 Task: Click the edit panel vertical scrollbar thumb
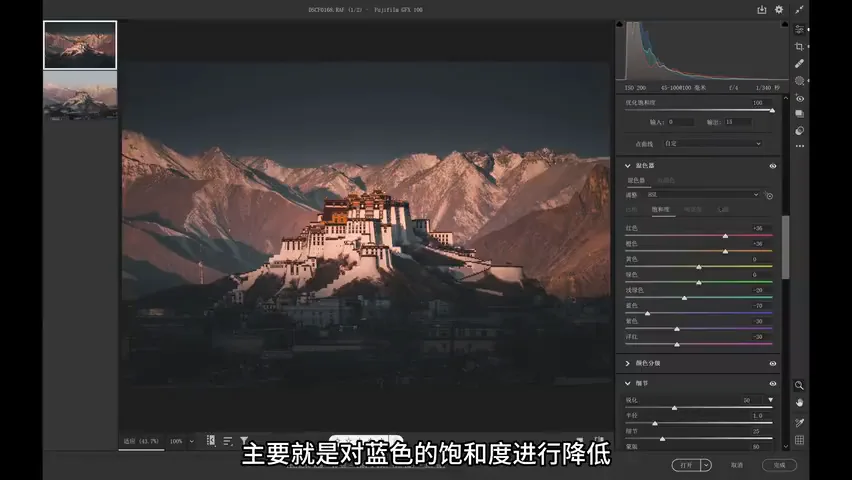[x=785, y=247]
